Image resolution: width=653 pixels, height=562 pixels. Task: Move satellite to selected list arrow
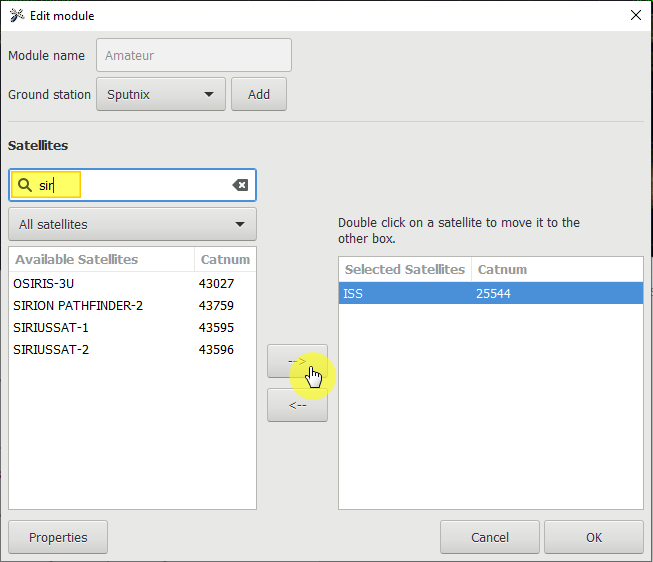[297, 361]
